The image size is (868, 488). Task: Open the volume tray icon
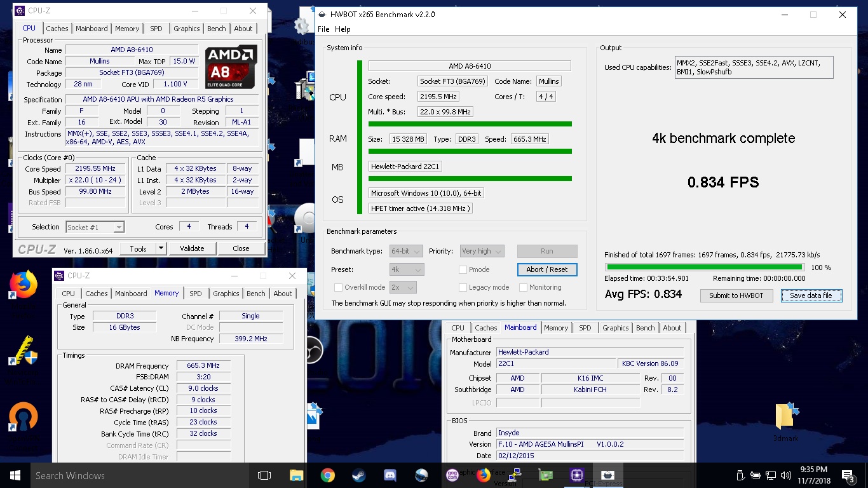pos(786,475)
